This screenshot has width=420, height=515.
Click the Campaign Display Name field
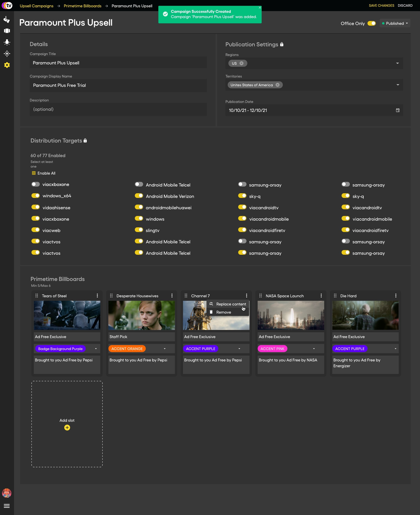pyautogui.click(x=118, y=85)
